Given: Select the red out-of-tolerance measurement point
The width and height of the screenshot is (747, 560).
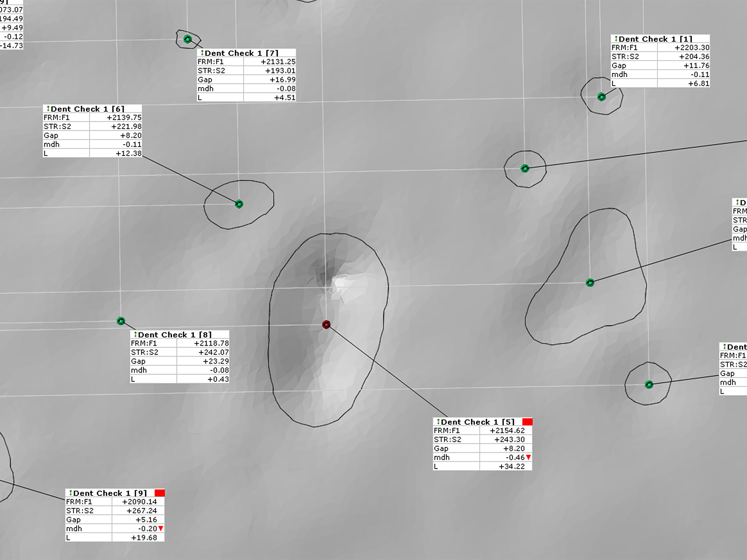Looking at the screenshot, I should pyautogui.click(x=327, y=324).
